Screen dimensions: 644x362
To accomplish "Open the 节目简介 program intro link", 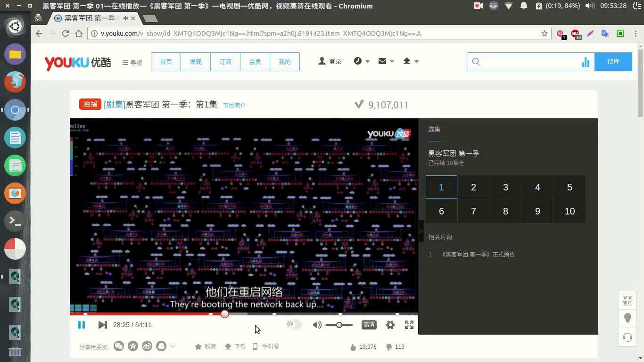I will pos(234,105).
